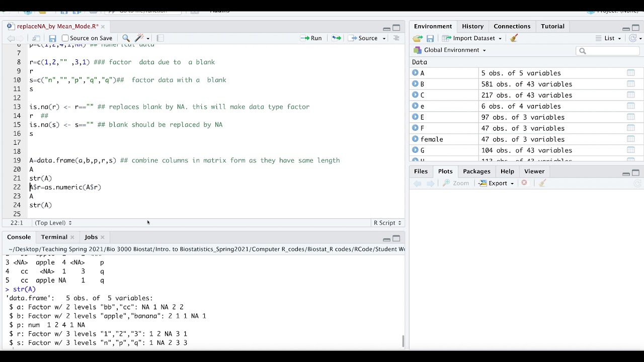
Task: Switch to Files tab
Action: tap(421, 171)
